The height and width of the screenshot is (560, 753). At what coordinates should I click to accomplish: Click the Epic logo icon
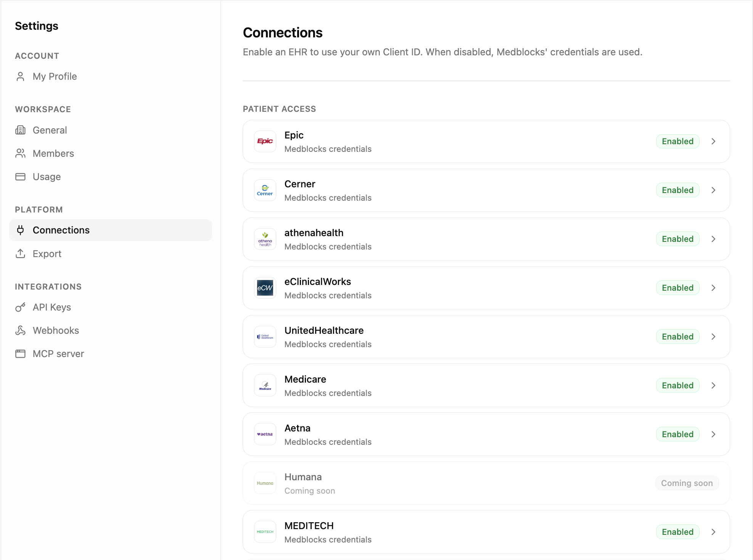pyautogui.click(x=265, y=141)
